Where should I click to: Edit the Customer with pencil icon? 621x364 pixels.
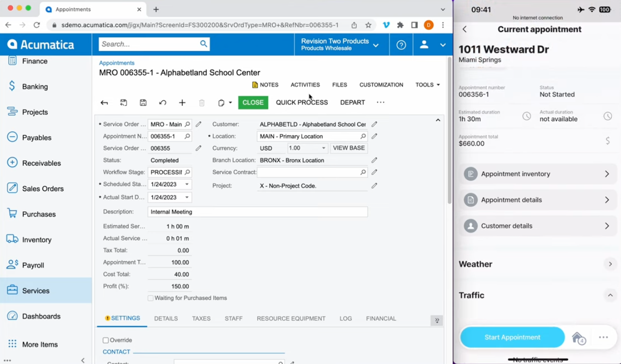374,124
